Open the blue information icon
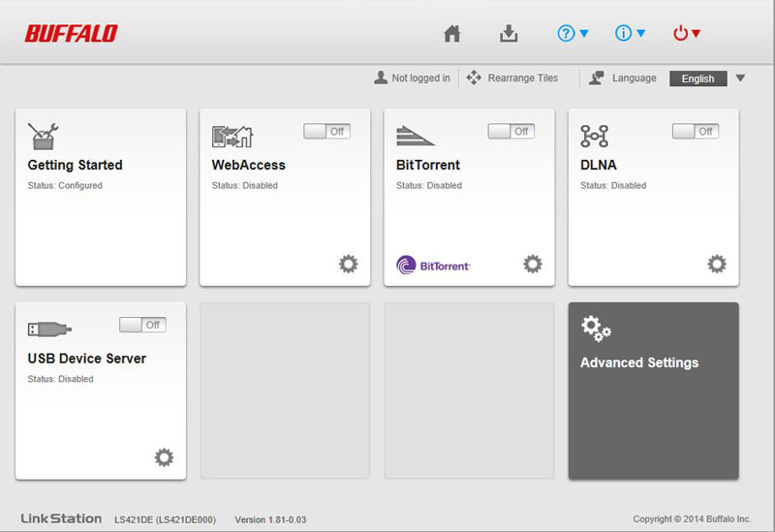 [623, 34]
